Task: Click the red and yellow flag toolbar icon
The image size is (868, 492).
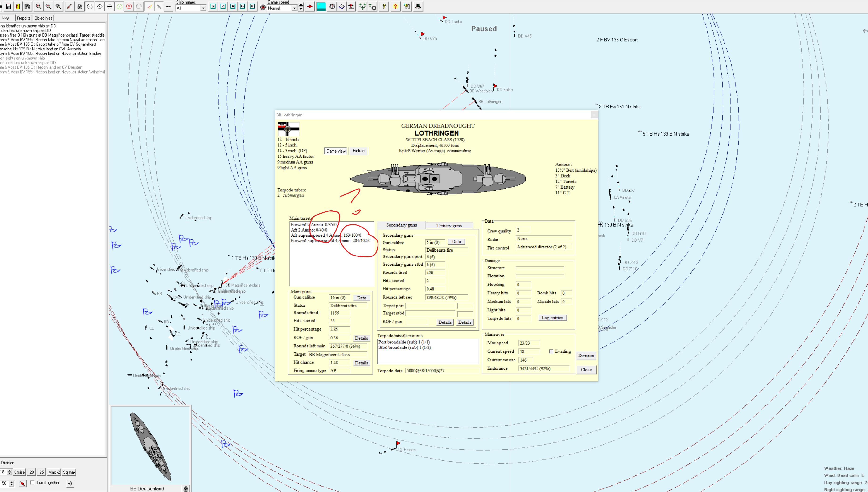Action: click(18, 6)
